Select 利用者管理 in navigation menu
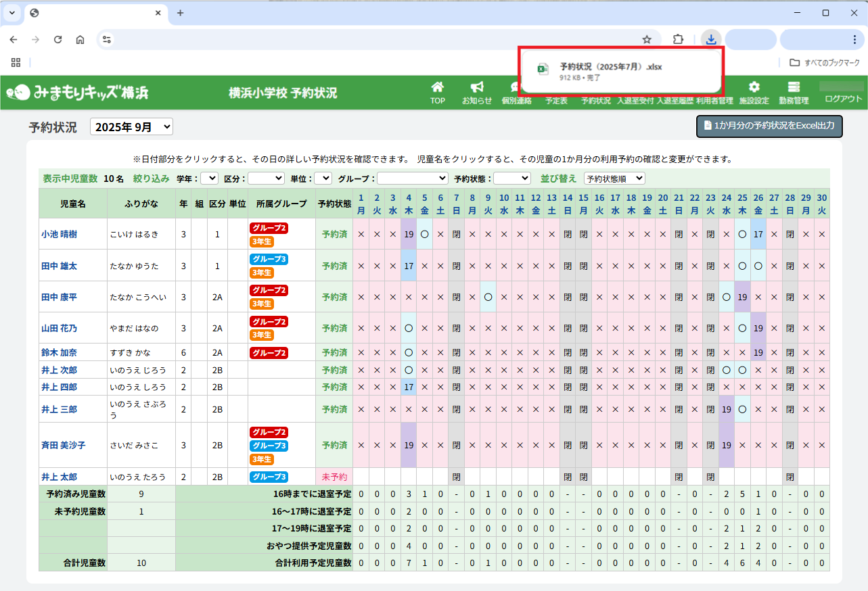Image resolution: width=868 pixels, height=591 pixels. coord(714,101)
